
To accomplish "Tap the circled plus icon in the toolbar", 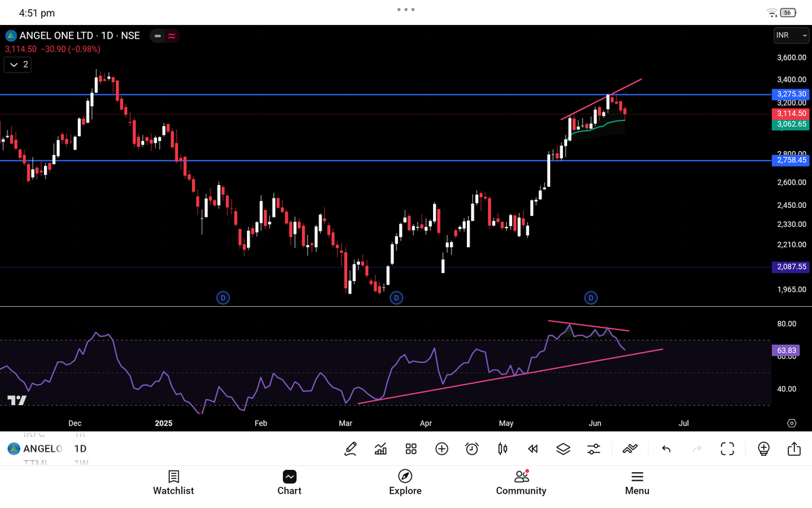I will (x=442, y=448).
